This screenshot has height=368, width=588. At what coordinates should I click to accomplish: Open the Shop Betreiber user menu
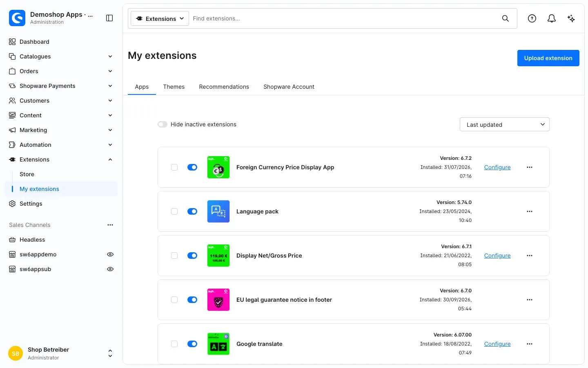(61, 353)
